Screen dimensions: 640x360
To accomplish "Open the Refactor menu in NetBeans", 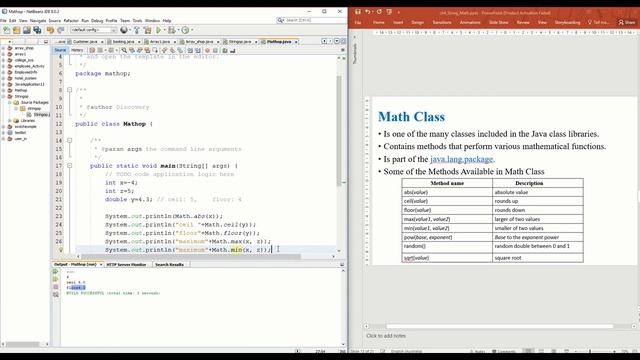I will (71, 20).
